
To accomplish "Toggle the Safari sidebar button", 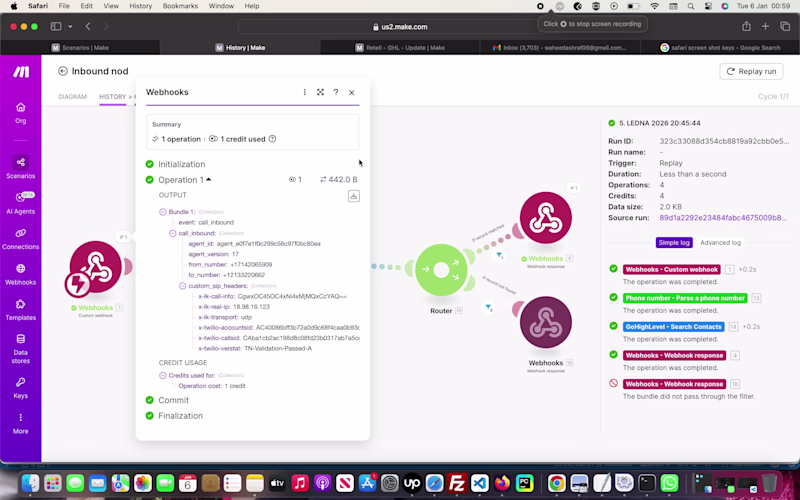I will click(56, 27).
